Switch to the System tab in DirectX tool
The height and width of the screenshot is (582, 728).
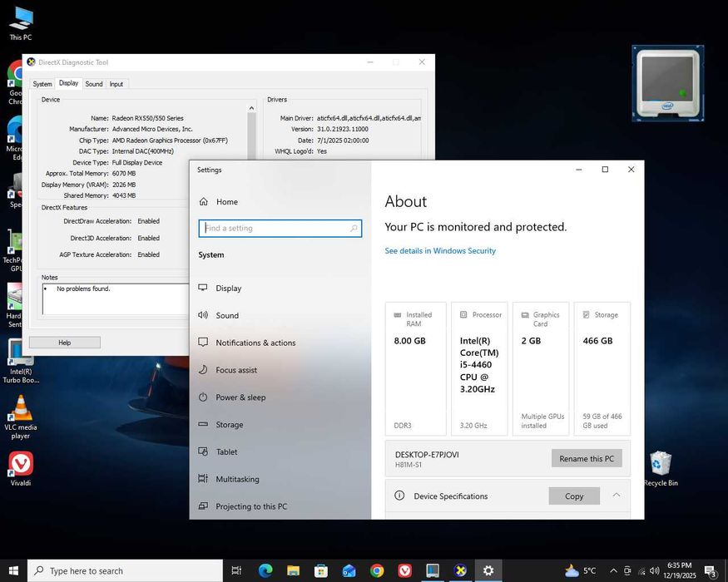click(42, 84)
